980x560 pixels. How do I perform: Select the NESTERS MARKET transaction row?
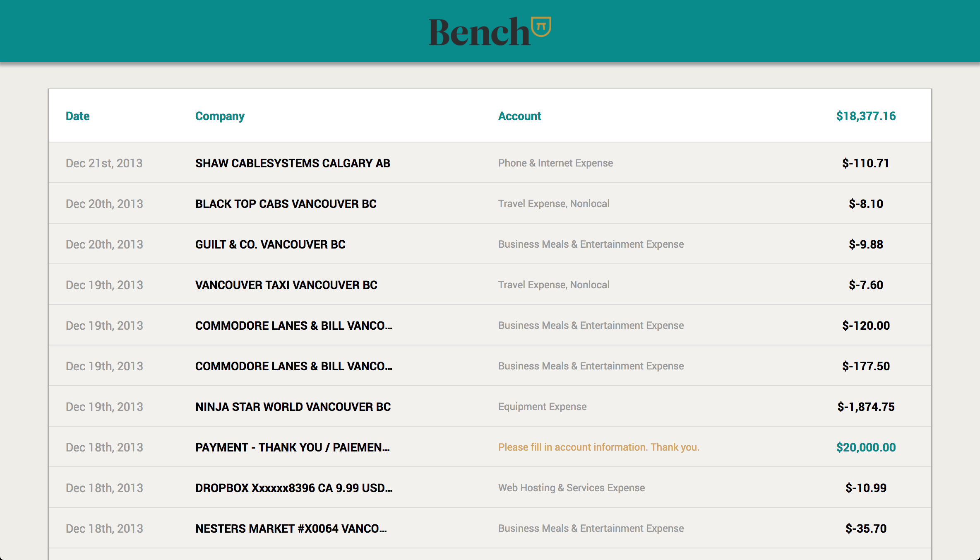291,529
